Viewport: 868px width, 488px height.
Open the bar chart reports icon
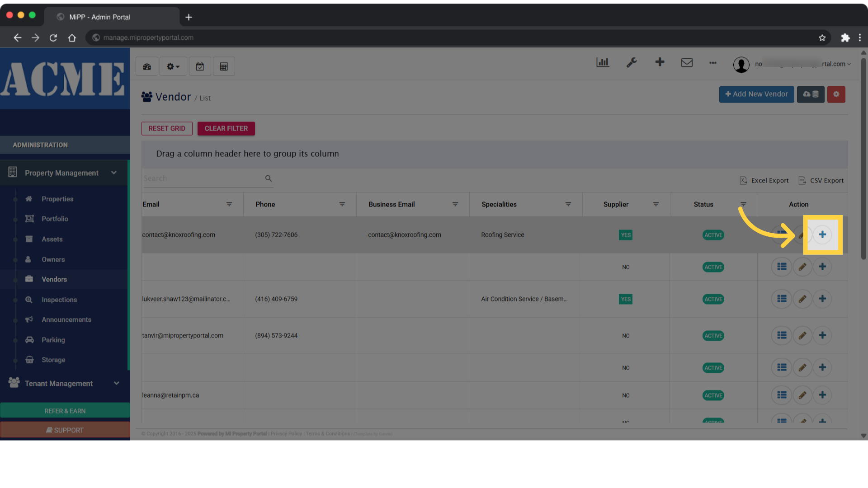point(603,62)
